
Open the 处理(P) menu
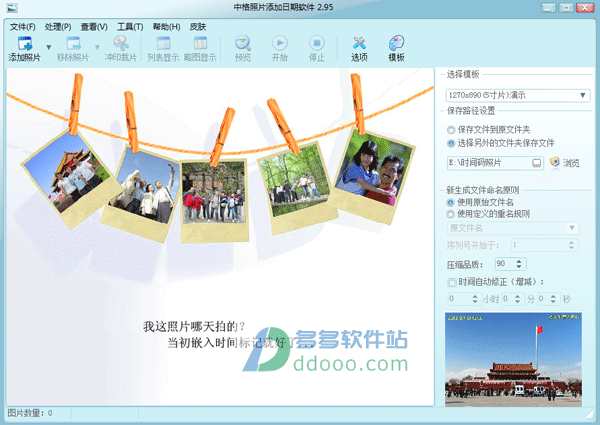58,27
